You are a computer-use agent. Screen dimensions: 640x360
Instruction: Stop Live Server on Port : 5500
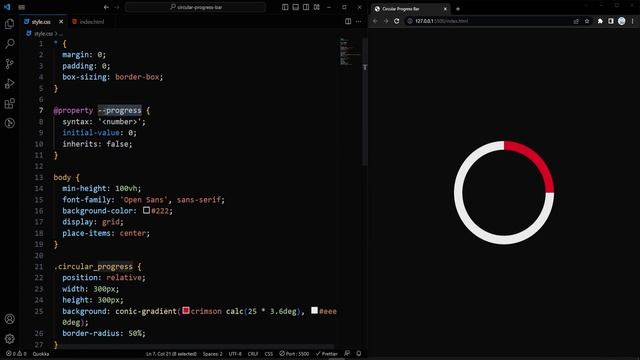[x=294, y=354]
